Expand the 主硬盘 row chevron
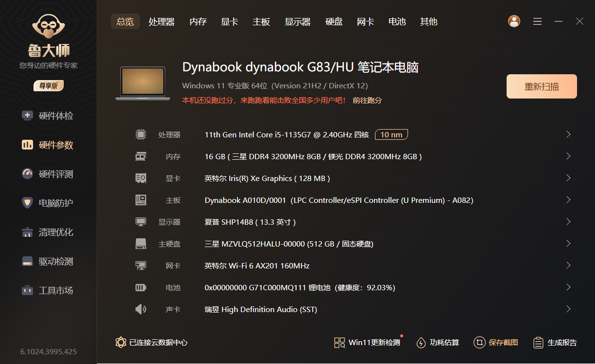Viewport: 595px width, 364px height. pos(568,243)
